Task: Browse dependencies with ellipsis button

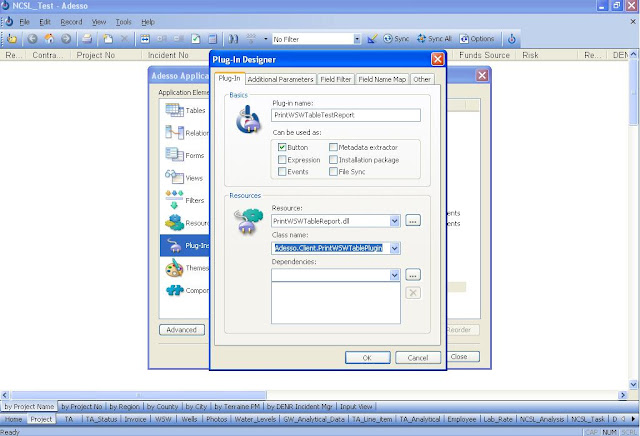Action: (x=413, y=275)
